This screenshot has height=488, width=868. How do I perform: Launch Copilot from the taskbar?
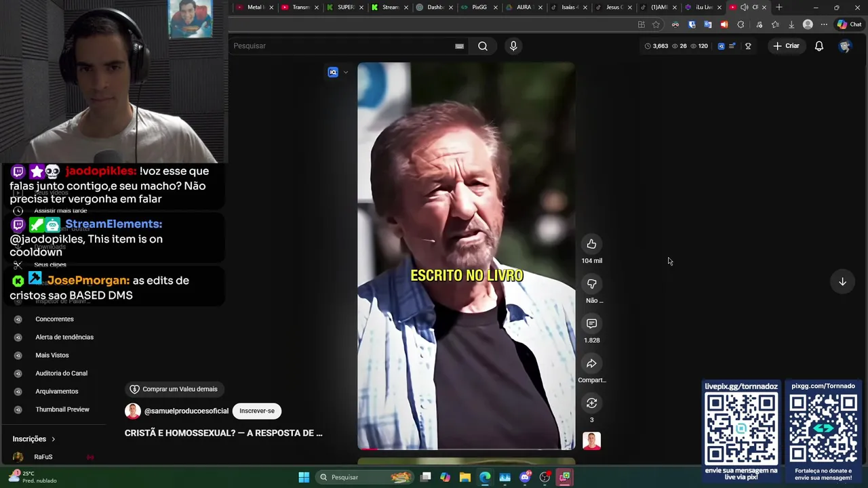pos(445,477)
